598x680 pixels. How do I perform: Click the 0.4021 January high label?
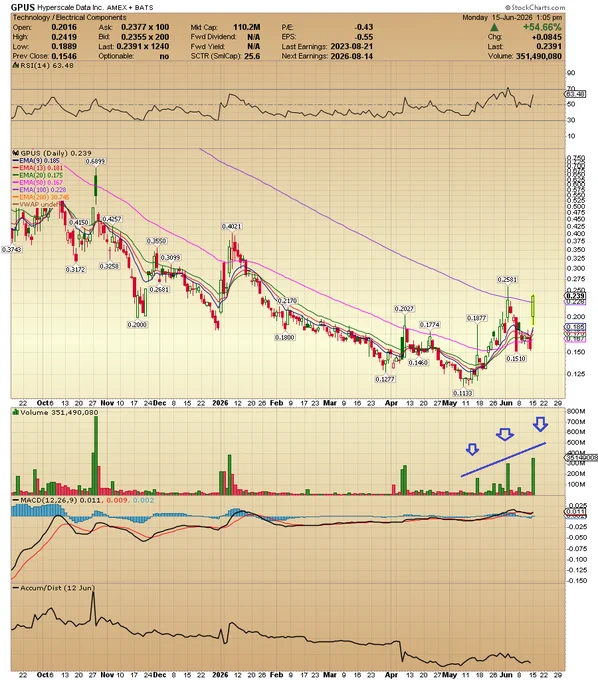pyautogui.click(x=232, y=226)
